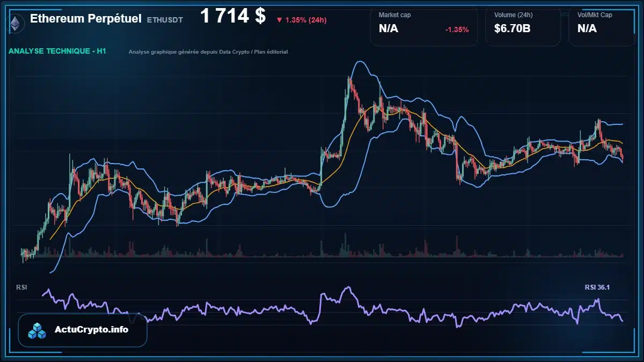Click the $6.70B volume value
Image resolution: width=644 pixels, height=362 pixels.
coord(513,28)
